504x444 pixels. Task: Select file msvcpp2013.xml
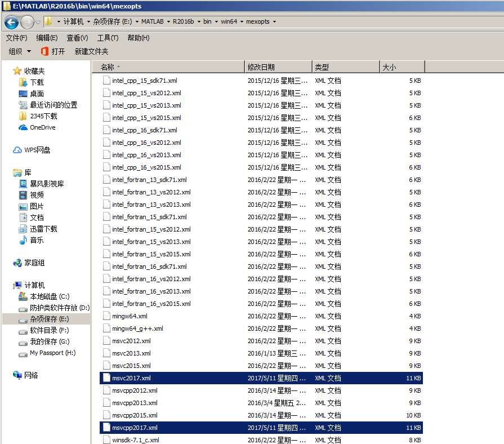tap(261, 403)
